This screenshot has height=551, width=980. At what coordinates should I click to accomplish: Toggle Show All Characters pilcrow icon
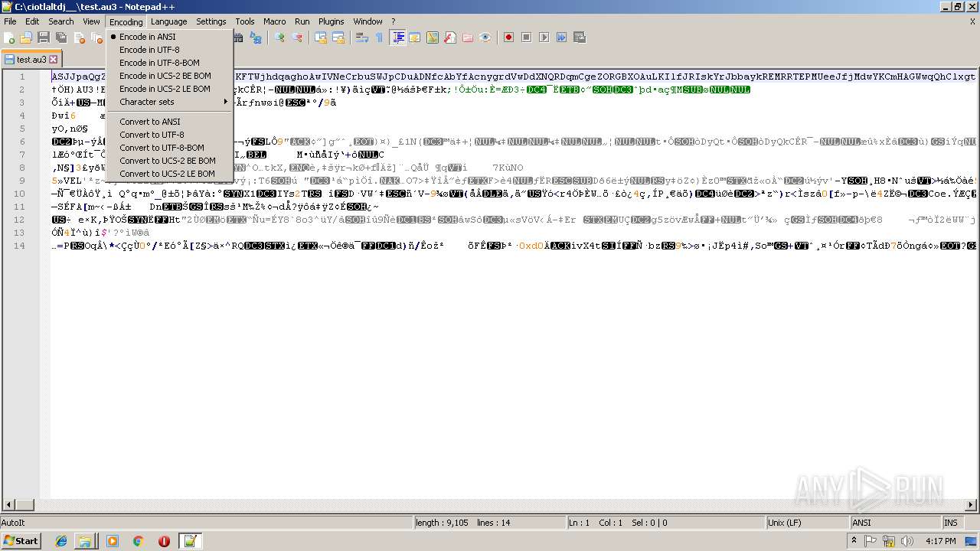tap(378, 37)
